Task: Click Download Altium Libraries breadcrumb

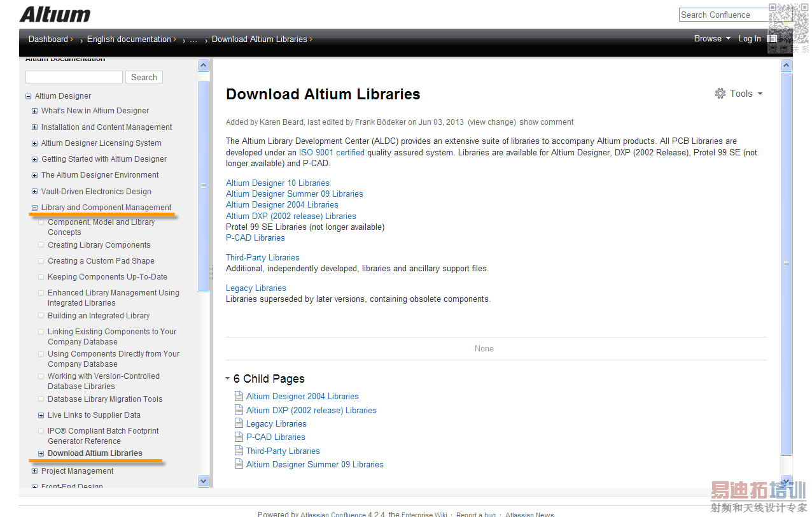Action: pos(260,39)
